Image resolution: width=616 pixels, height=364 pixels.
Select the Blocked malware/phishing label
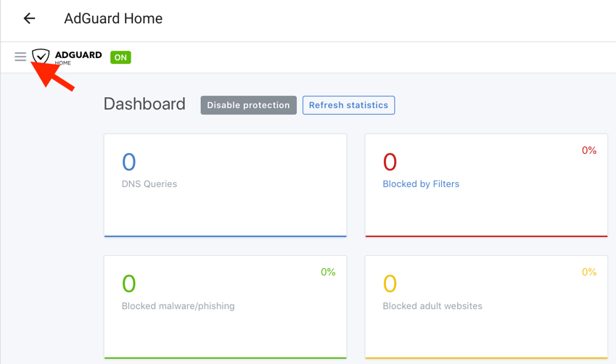(178, 306)
